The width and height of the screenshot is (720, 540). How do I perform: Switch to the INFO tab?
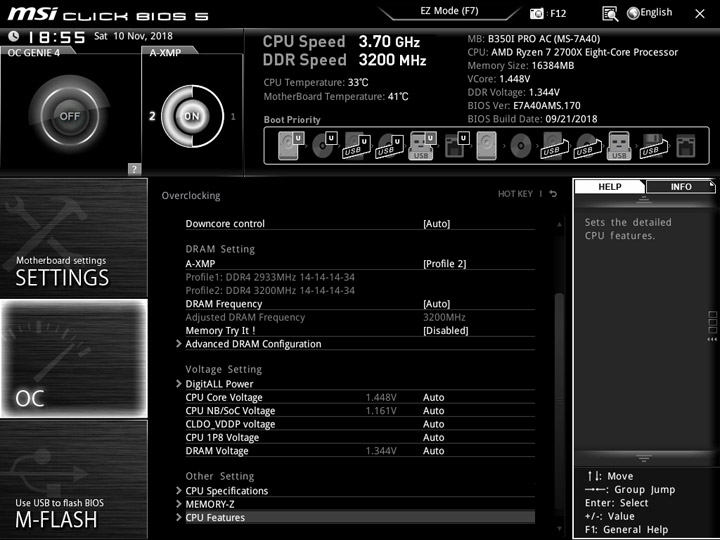(x=681, y=186)
